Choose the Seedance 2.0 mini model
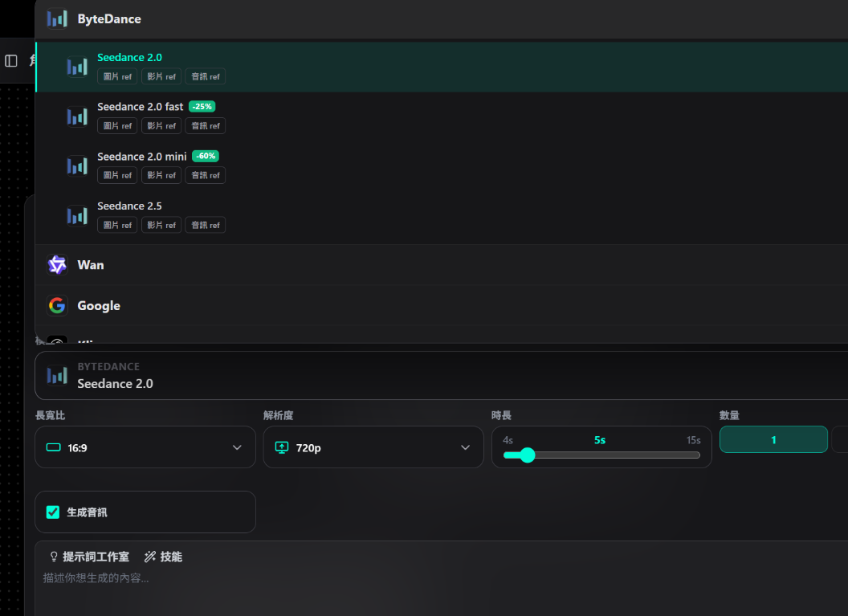Screen dimensions: 848x616 tap(442, 166)
